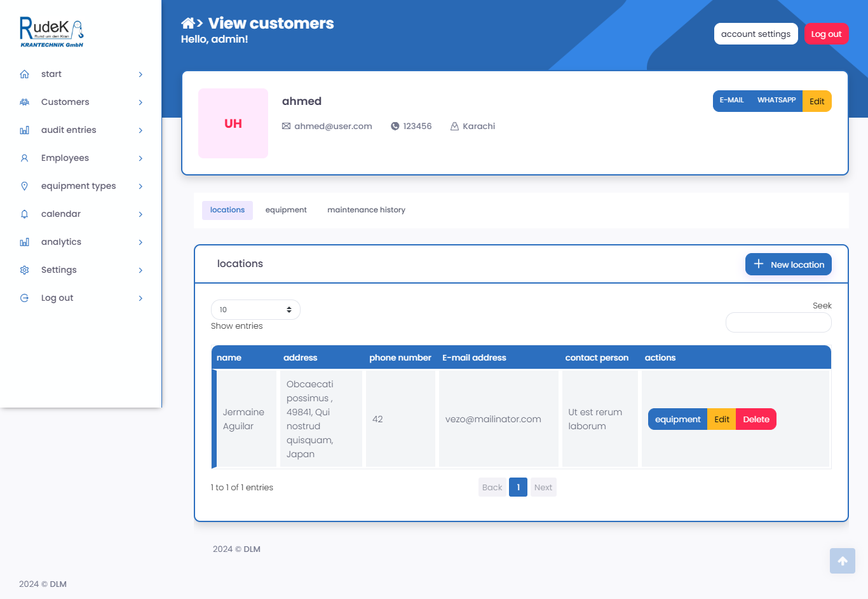Click the scroll-to-top arrow button
The height and width of the screenshot is (599, 868).
click(842, 561)
